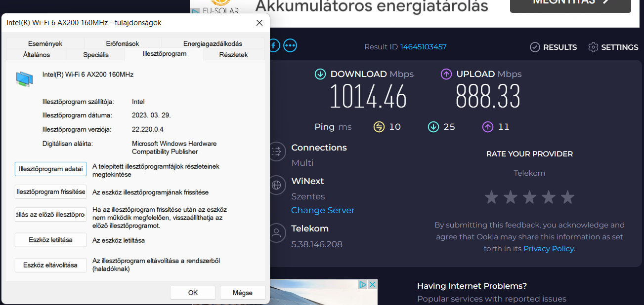Image resolution: width=644 pixels, height=305 pixels.
Task: Click the MEGNYITÁS ad button
Action: (x=570, y=5)
